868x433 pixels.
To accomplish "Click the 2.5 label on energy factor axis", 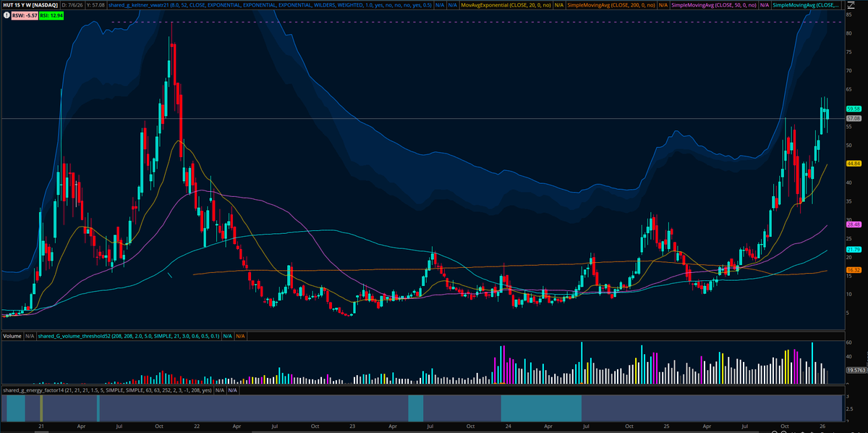I will point(848,410).
